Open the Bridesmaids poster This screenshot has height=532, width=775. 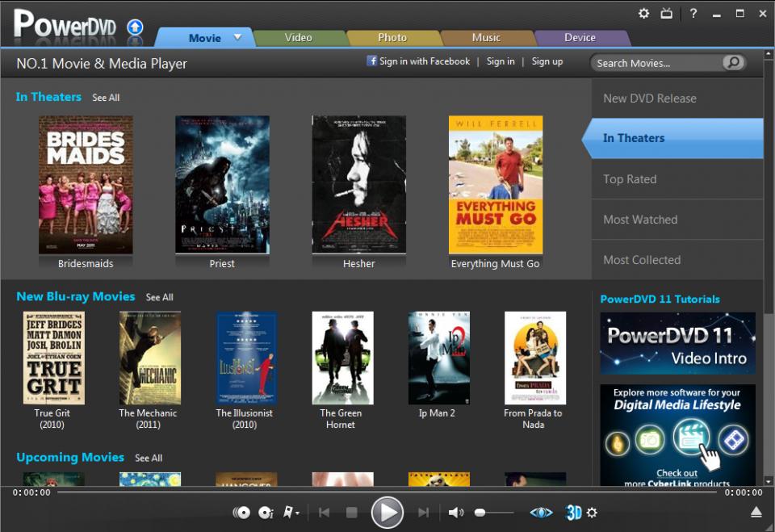pos(86,184)
